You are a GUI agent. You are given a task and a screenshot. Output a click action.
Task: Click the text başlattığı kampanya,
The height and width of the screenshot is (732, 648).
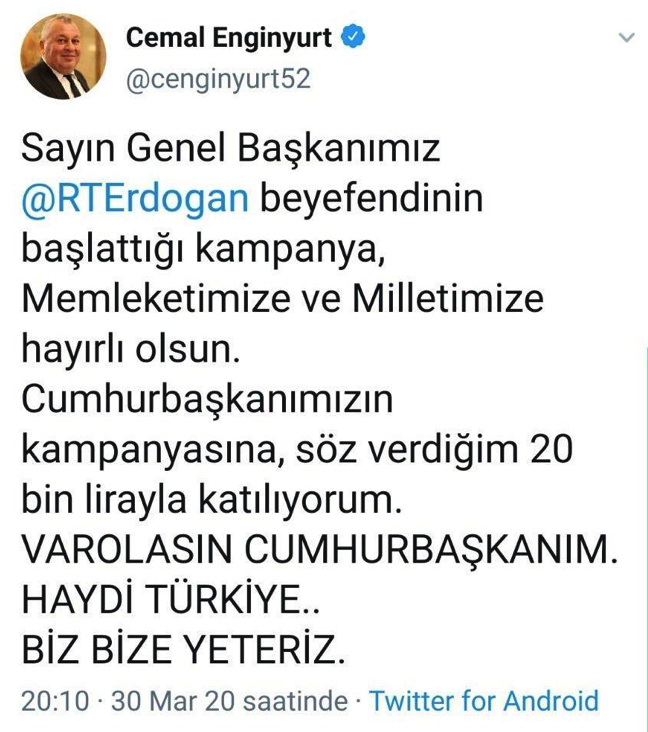coord(203,249)
